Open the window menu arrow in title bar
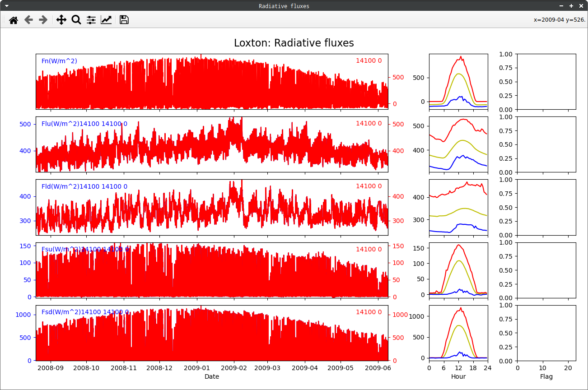This screenshot has width=588, height=390. pos(7,6)
